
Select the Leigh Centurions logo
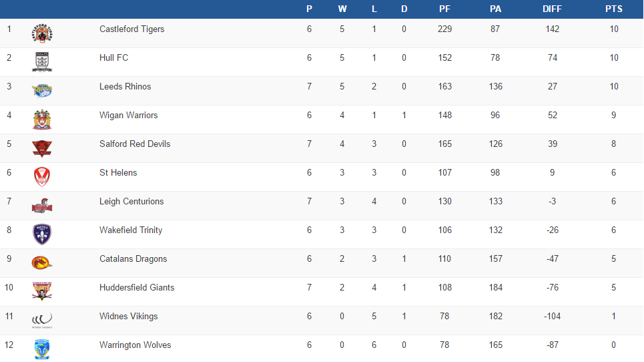42,205
